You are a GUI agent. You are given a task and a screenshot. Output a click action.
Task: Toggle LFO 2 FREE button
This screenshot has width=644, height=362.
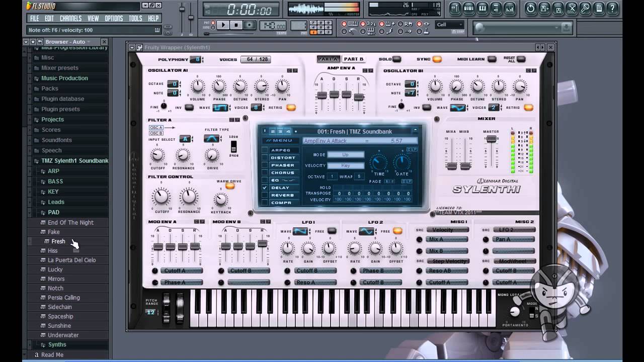[397, 231]
